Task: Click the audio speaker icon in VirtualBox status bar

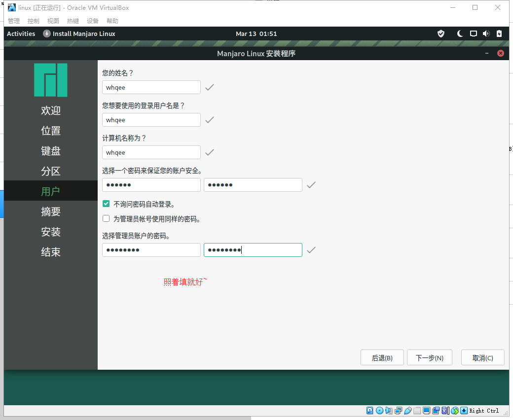Action: click(x=389, y=411)
